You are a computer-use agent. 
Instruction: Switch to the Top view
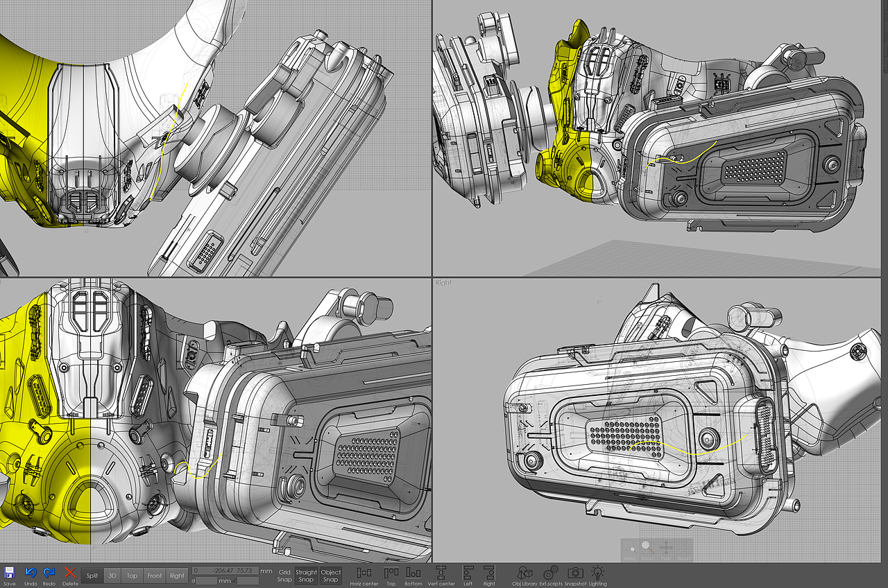pos(132,576)
